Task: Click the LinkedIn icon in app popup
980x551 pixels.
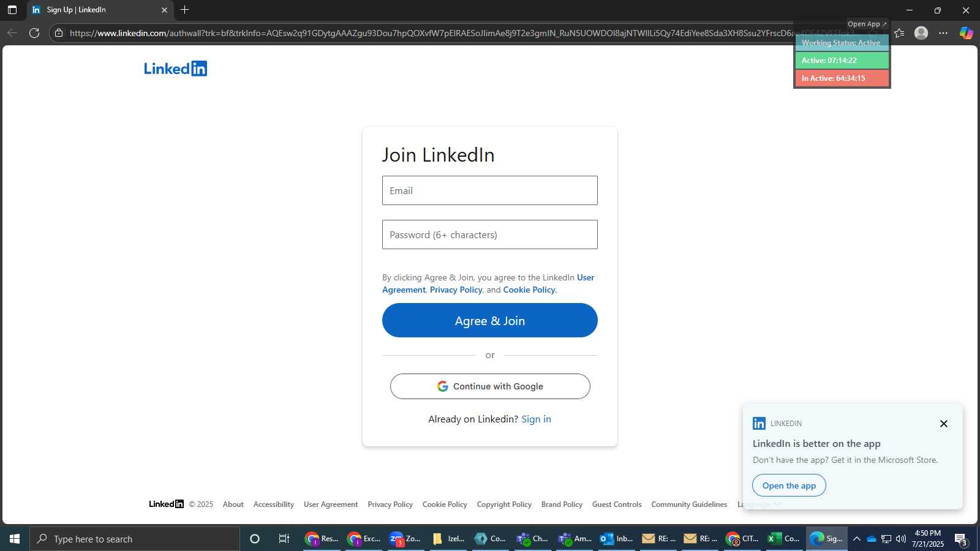Action: point(759,423)
